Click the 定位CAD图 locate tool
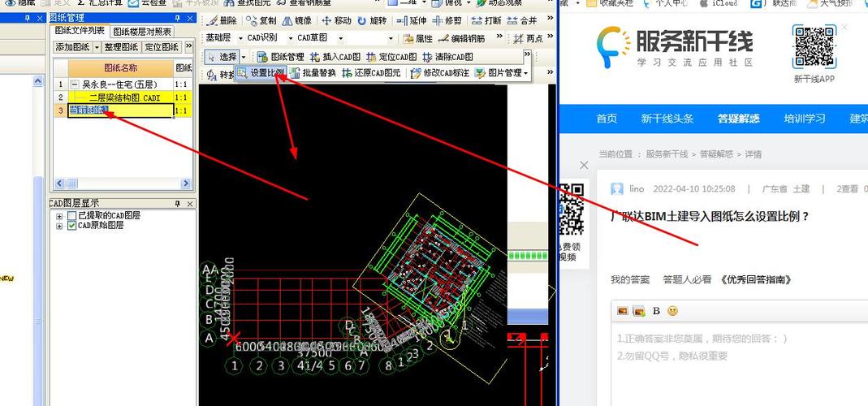Image resolution: width=868 pixels, height=406 pixels. point(391,57)
